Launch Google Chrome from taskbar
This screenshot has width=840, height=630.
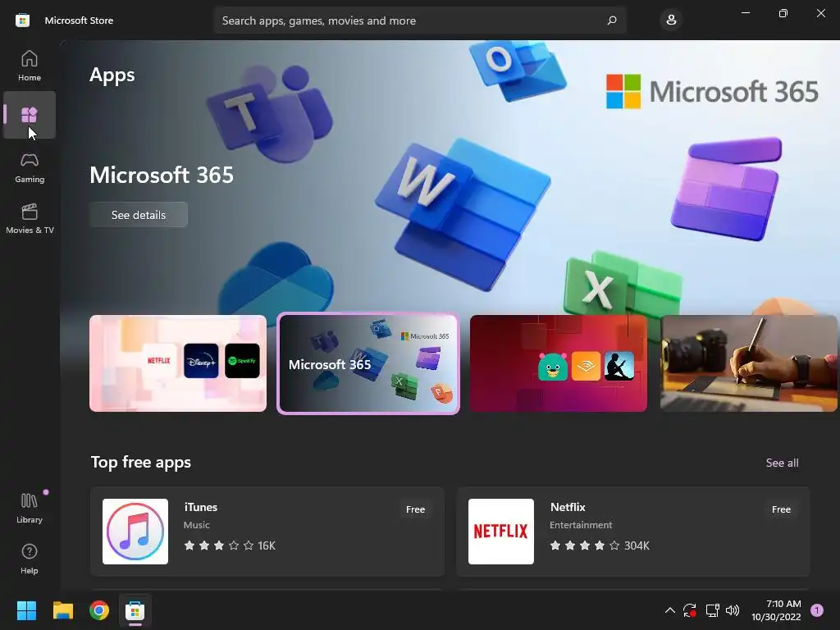[99, 610]
